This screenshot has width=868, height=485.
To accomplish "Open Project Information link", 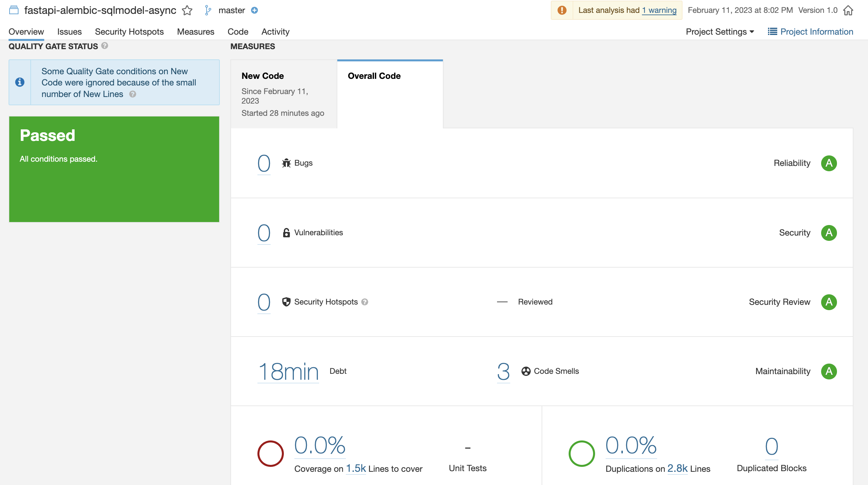I will point(810,32).
